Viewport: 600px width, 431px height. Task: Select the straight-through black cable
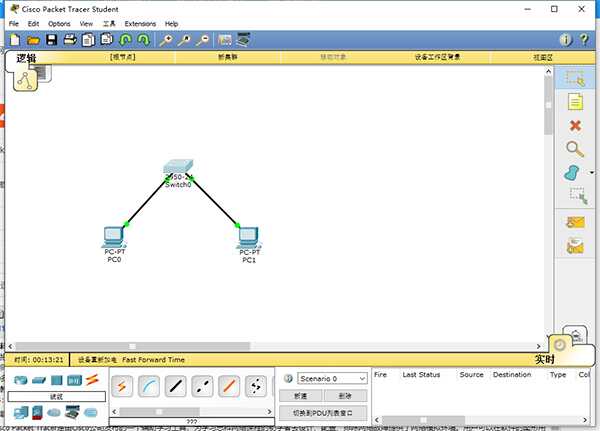pos(175,385)
